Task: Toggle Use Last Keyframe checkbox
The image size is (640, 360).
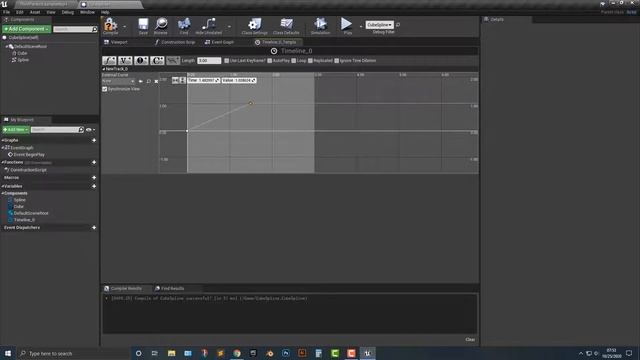Action: [x=227, y=60]
